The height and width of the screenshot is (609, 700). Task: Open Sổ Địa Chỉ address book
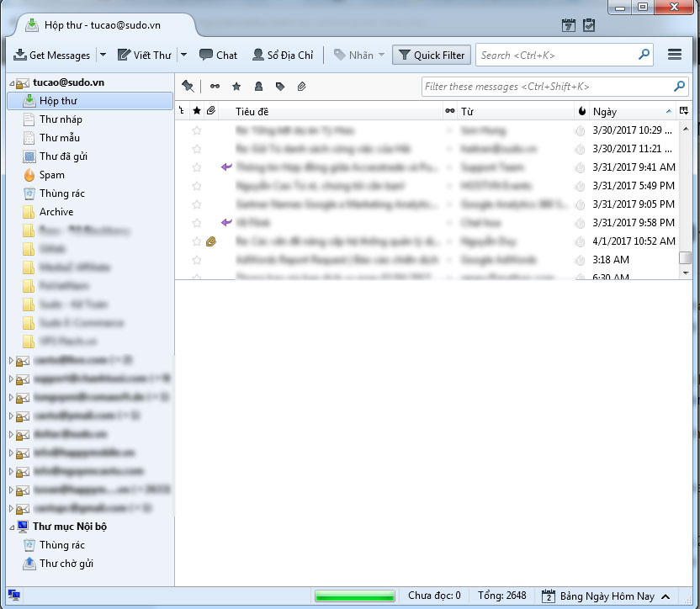click(x=282, y=55)
